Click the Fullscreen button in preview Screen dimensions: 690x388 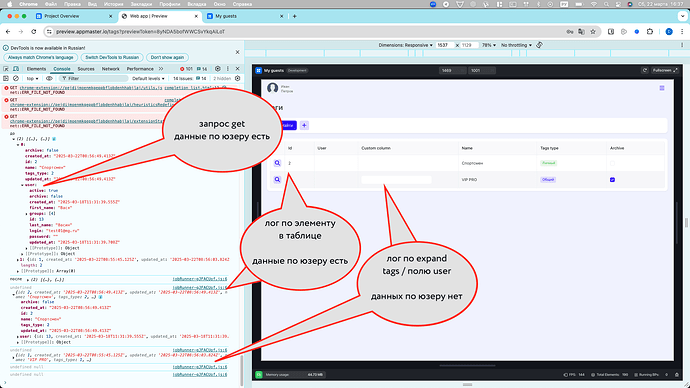664,70
